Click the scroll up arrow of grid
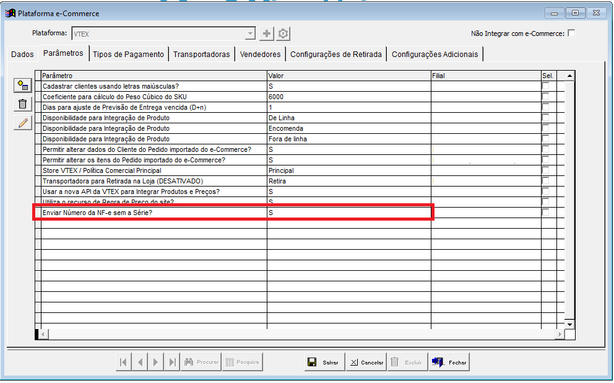Viewport: 614px width, 383px height. point(569,76)
